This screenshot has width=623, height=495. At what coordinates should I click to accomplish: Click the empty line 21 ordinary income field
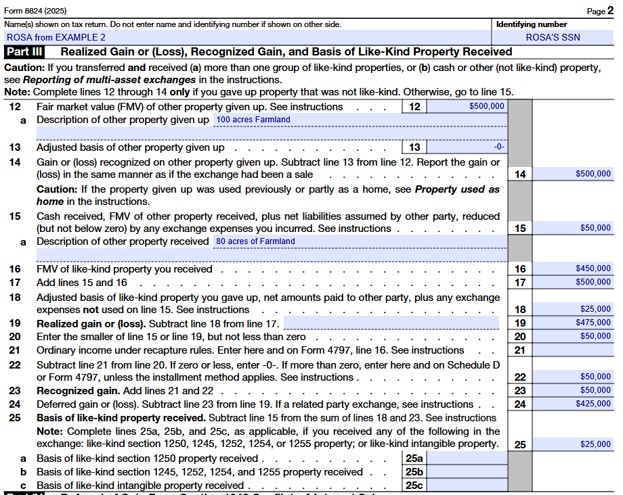[573, 350]
